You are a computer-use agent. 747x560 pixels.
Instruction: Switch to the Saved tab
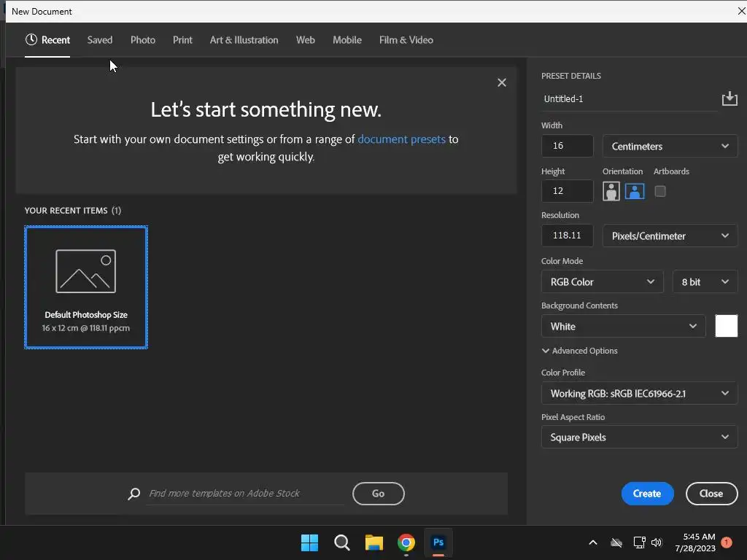pyautogui.click(x=99, y=40)
